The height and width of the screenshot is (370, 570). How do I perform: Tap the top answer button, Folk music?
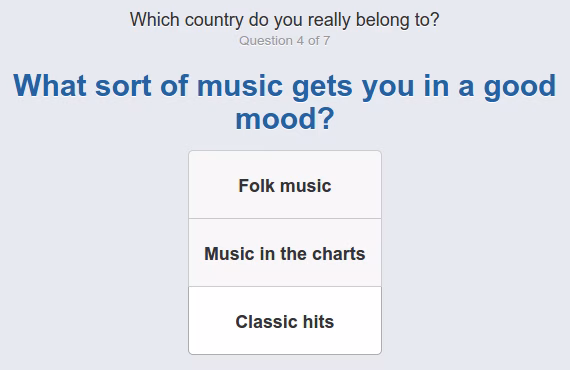(285, 185)
